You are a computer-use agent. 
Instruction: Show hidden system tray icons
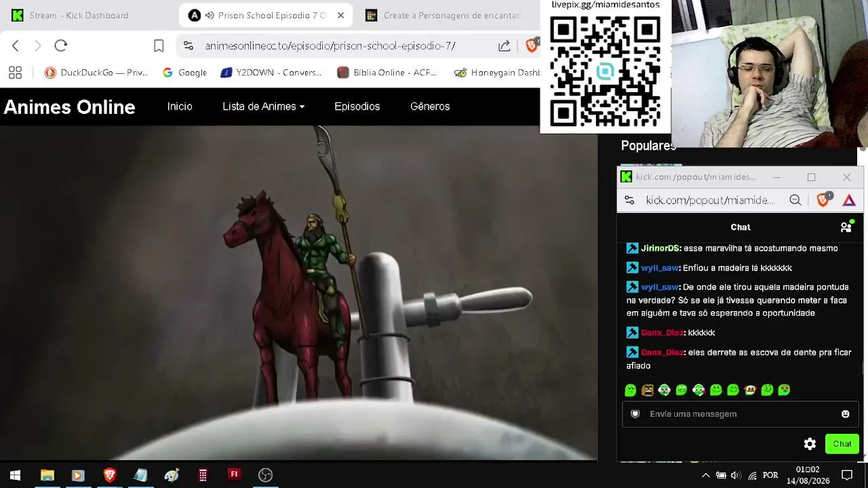coord(705,475)
